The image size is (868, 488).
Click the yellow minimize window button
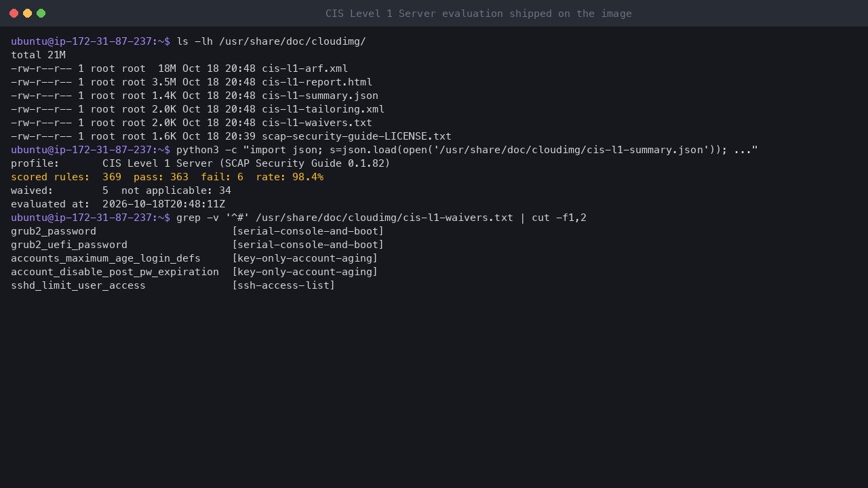click(27, 13)
